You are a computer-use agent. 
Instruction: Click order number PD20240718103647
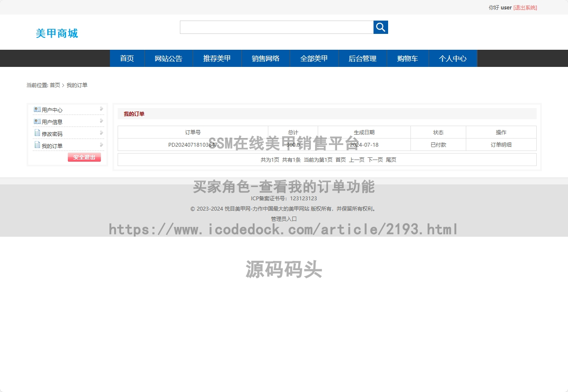(x=193, y=145)
